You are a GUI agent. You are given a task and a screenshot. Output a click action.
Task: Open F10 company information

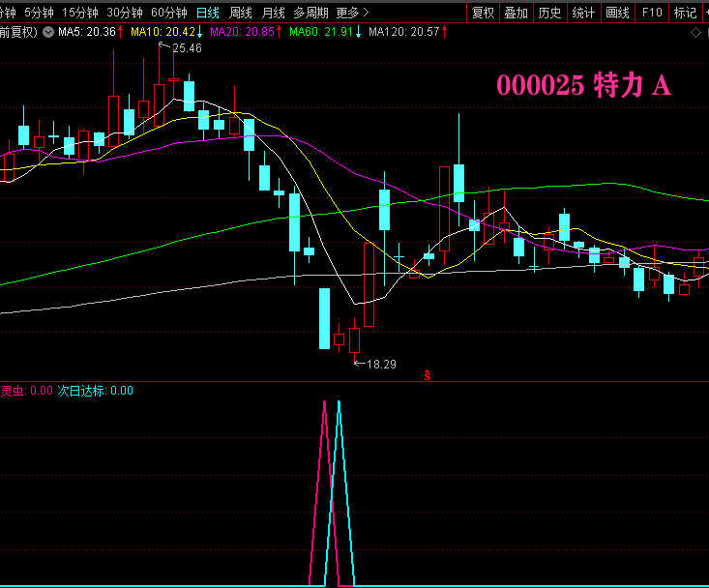652,13
